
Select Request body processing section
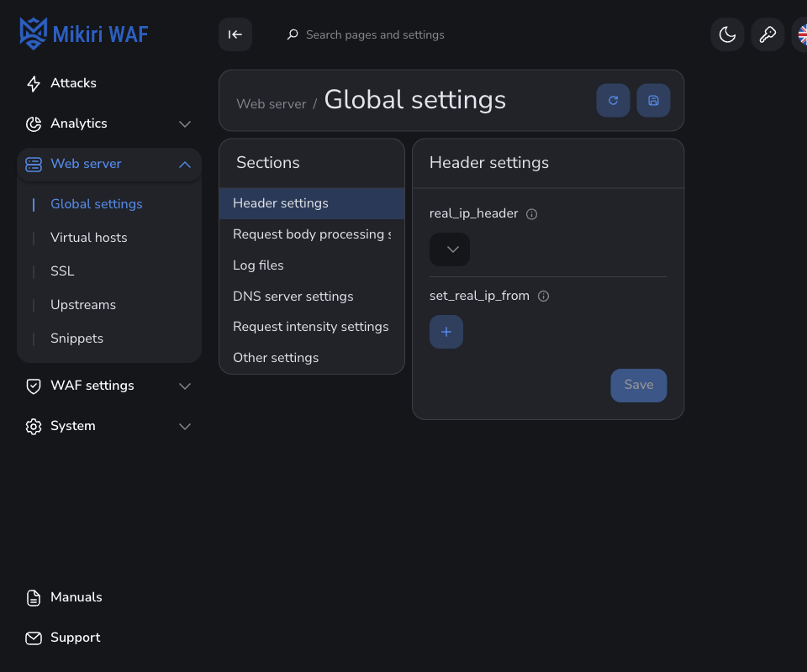(x=311, y=234)
